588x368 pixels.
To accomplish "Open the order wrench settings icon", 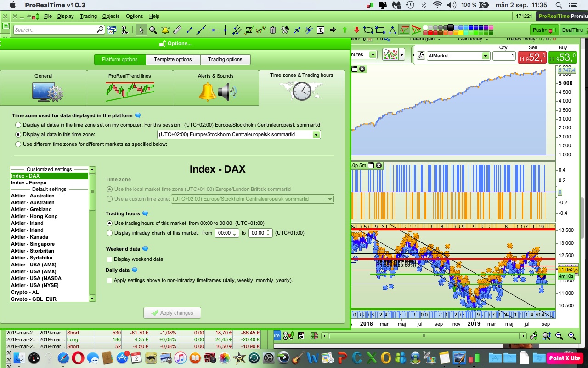I will [x=421, y=56].
